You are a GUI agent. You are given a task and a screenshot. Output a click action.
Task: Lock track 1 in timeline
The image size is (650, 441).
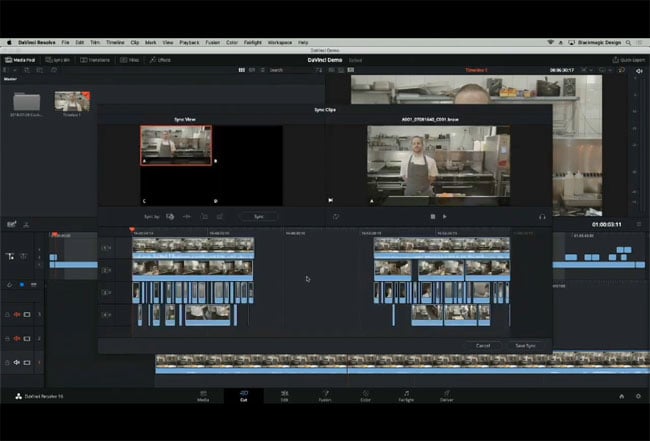tap(7, 363)
